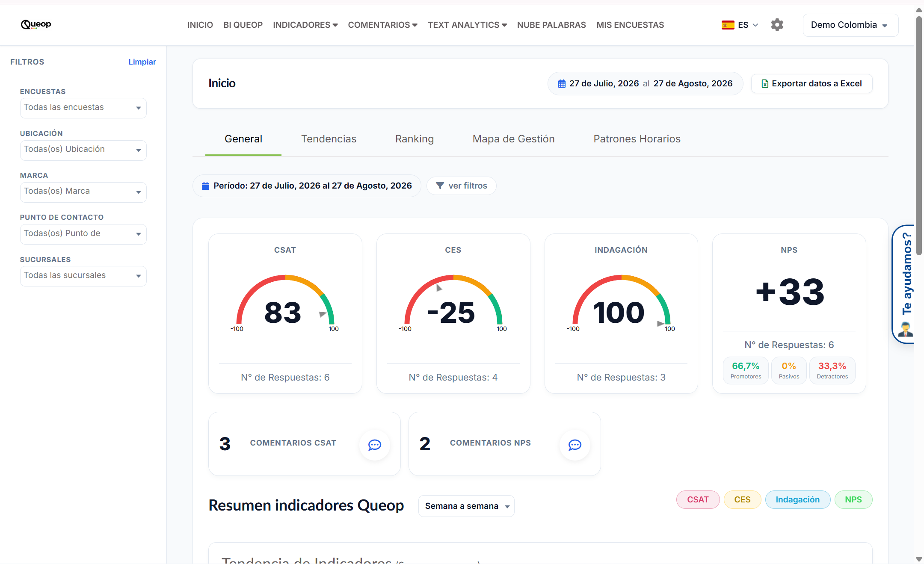924x564 pixels.
Task: Click the scrollbar down arrow
Action: [x=919, y=559]
